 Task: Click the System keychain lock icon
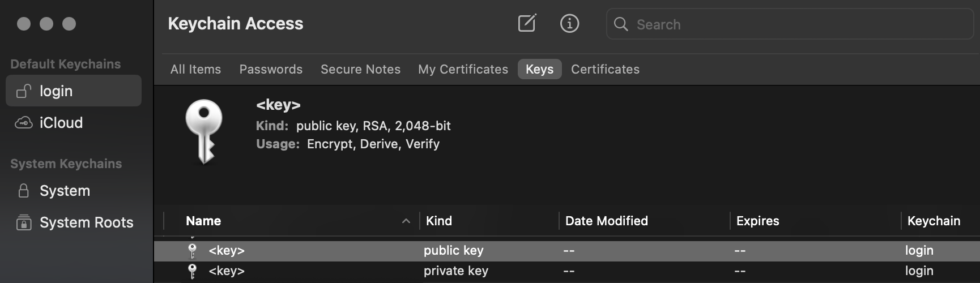(23, 191)
